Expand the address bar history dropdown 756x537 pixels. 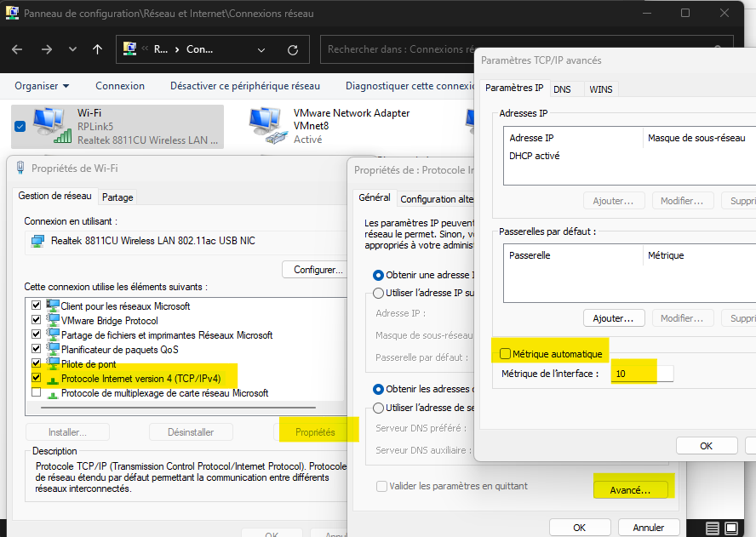pyautogui.click(x=261, y=49)
